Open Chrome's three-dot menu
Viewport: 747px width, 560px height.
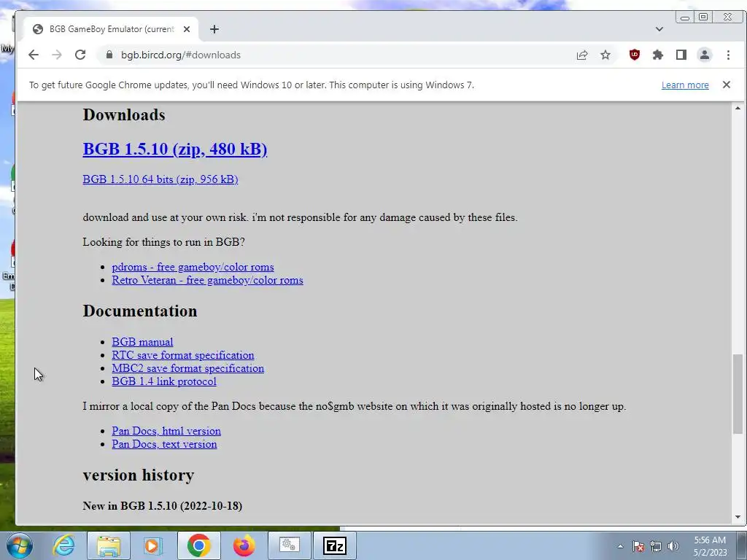pos(728,55)
